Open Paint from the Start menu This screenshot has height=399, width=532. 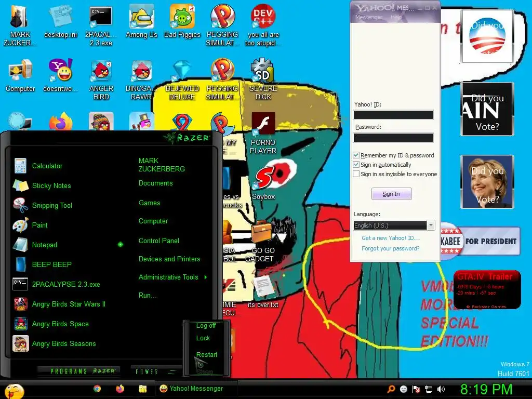tap(39, 225)
